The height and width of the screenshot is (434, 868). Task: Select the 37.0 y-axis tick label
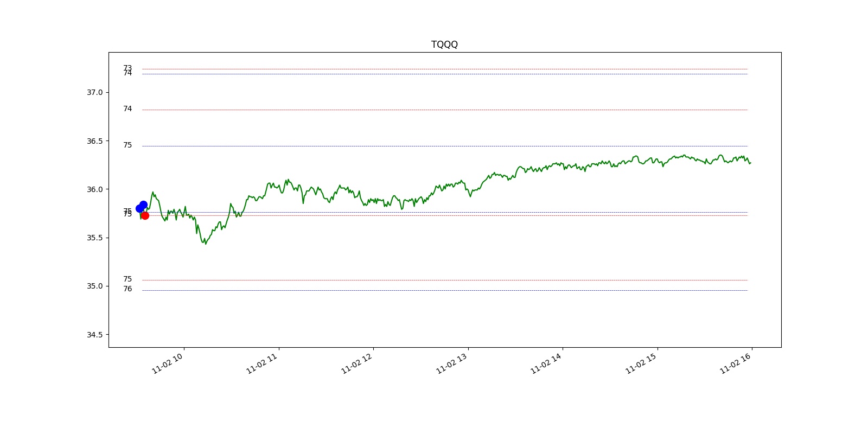tap(94, 93)
